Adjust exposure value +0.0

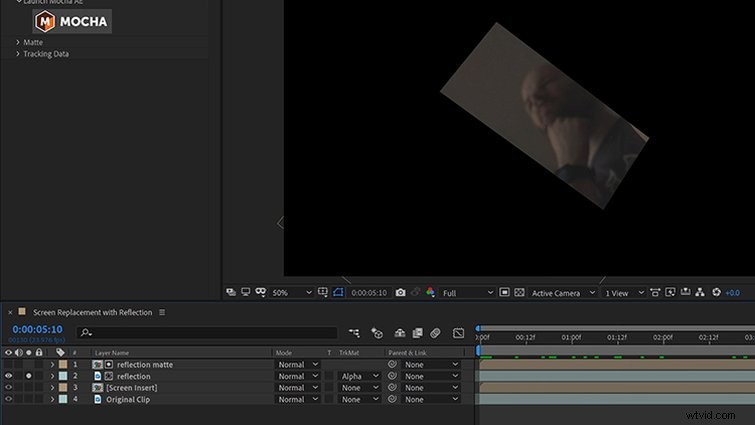pos(732,293)
